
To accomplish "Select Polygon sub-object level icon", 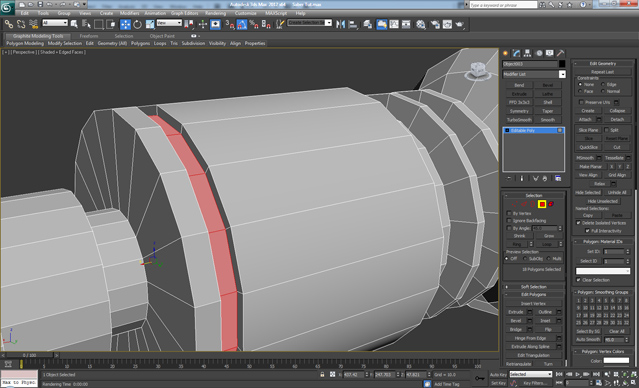I will tap(542, 204).
